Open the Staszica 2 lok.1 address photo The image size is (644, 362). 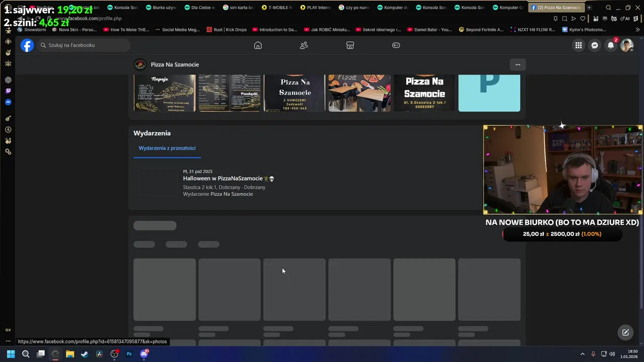424,93
